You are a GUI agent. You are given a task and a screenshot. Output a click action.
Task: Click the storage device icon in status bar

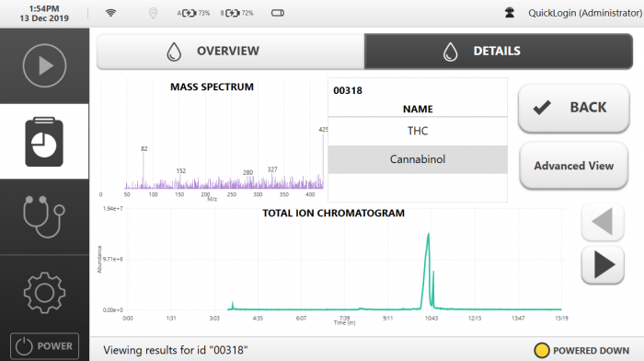pyautogui.click(x=278, y=13)
